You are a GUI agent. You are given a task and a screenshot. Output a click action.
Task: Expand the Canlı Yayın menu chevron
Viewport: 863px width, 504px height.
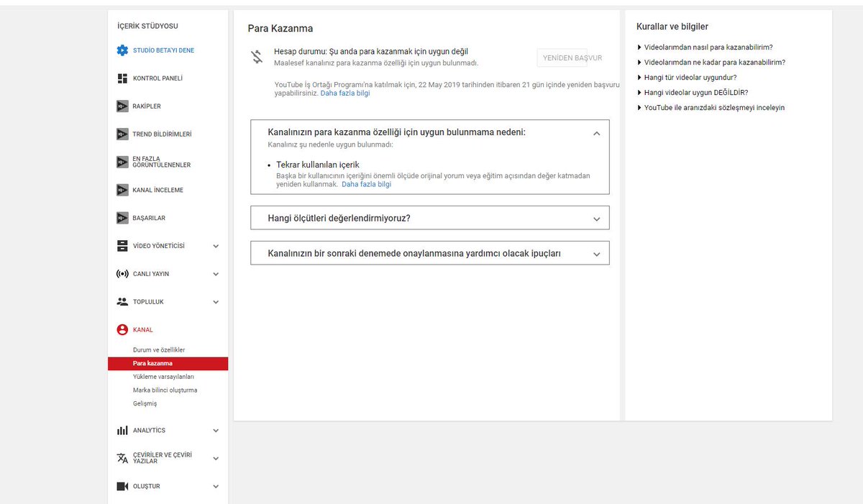click(216, 275)
